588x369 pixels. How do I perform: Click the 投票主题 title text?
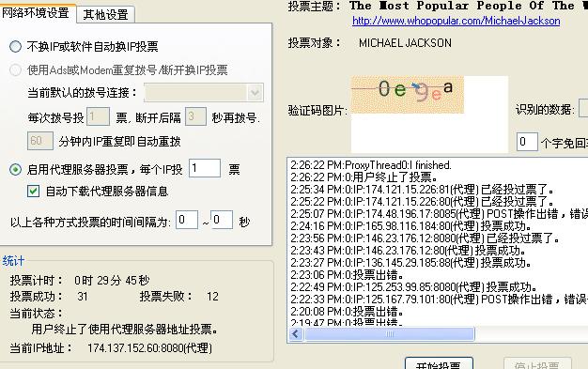(x=469, y=6)
